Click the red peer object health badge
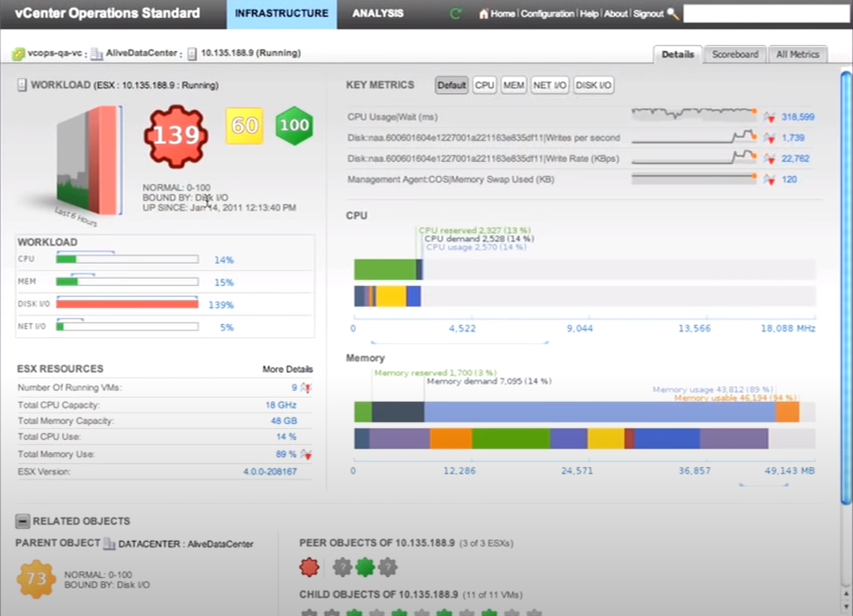 coord(309,566)
